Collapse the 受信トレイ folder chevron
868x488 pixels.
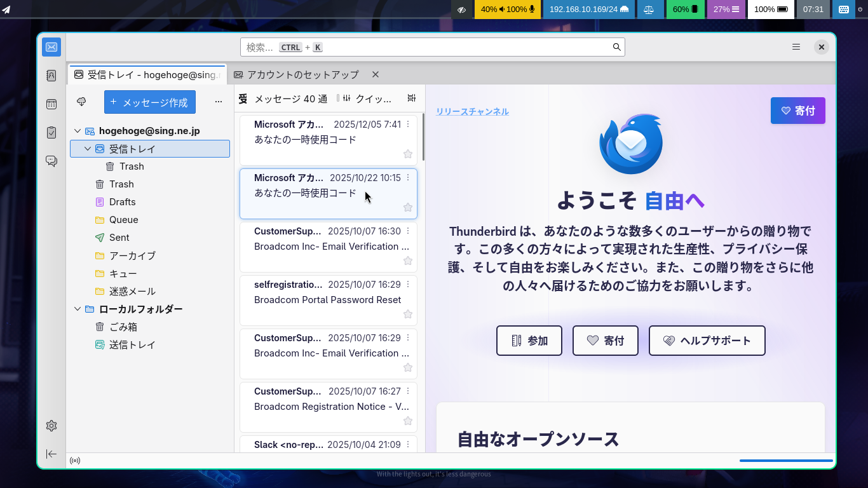coord(88,149)
